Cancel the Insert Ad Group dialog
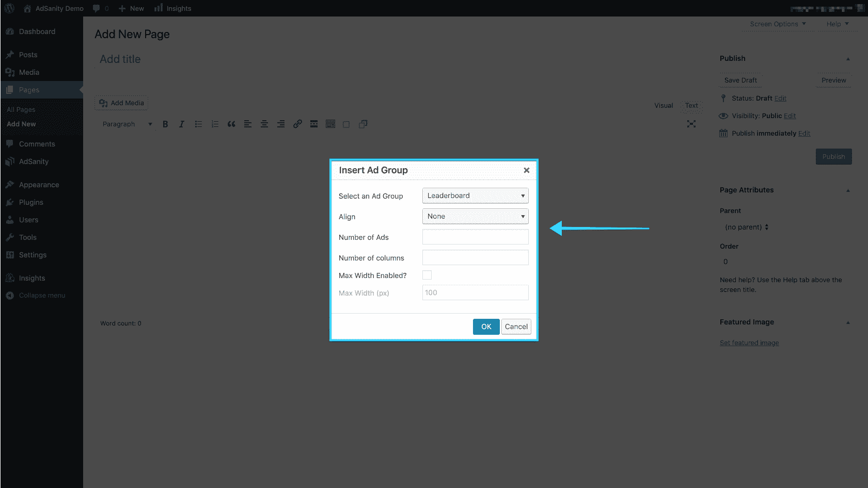The image size is (868, 488). 516,327
